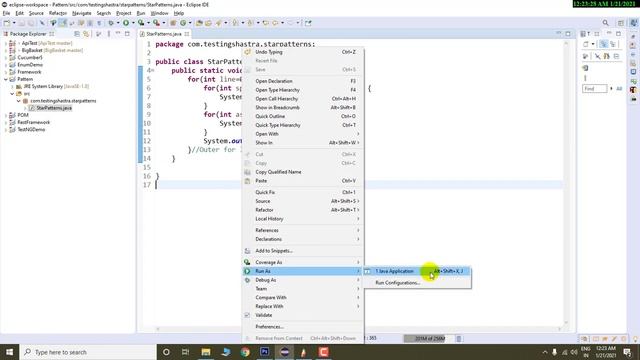
Task: Expand the POM project node
Action: click(6, 115)
